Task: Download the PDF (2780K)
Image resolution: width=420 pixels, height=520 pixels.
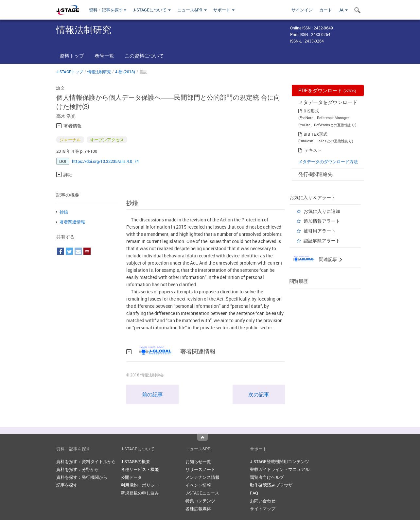Action: tap(328, 91)
